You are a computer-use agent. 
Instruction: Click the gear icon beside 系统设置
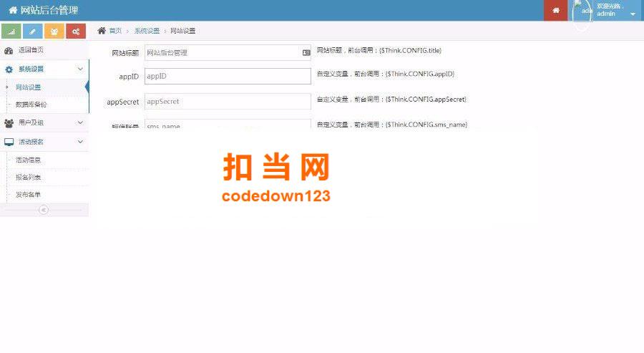coord(9,69)
